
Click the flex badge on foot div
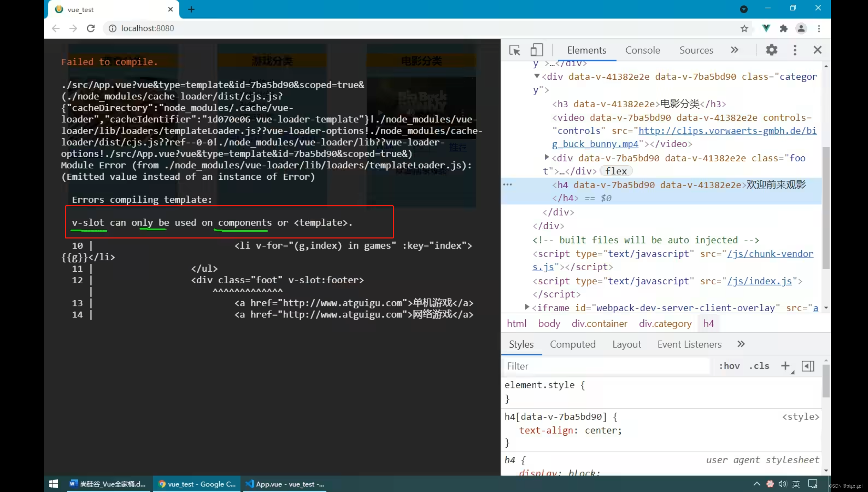(616, 171)
